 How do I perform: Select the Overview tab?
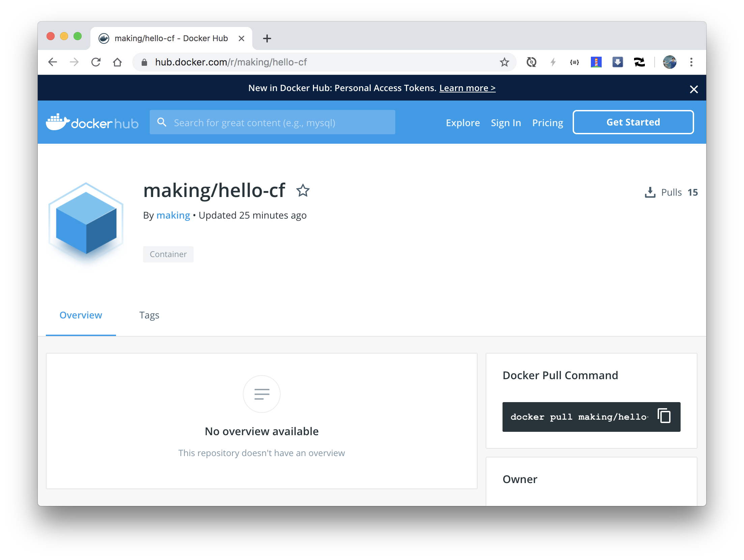[x=81, y=315]
